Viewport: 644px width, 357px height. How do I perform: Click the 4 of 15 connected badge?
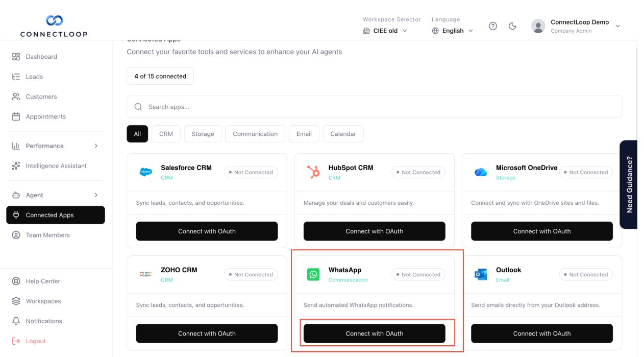pyautogui.click(x=160, y=76)
